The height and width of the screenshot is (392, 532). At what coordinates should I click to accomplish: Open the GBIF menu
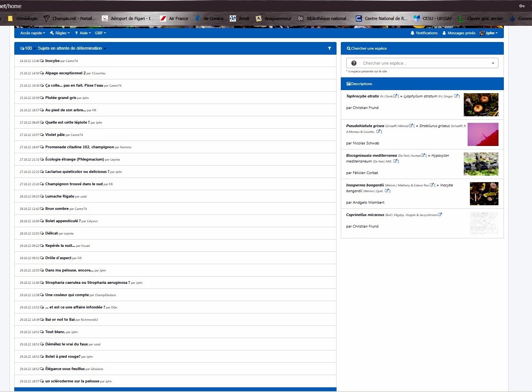pos(100,33)
